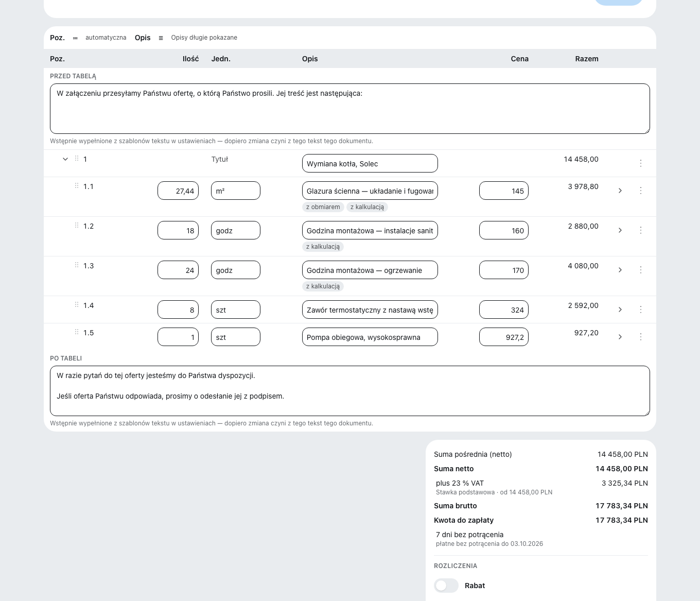Edit unit szt in row 1.5
The image size is (700, 601).
pos(236,337)
